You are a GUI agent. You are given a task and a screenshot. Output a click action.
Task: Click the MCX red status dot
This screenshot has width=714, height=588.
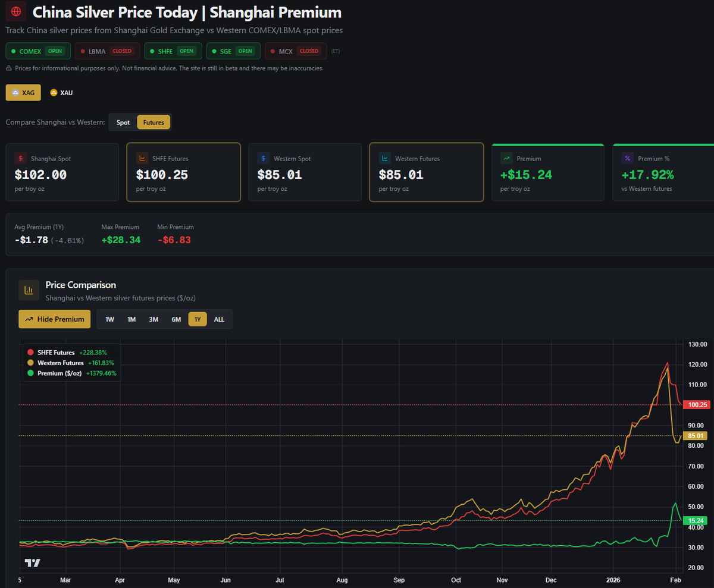273,51
